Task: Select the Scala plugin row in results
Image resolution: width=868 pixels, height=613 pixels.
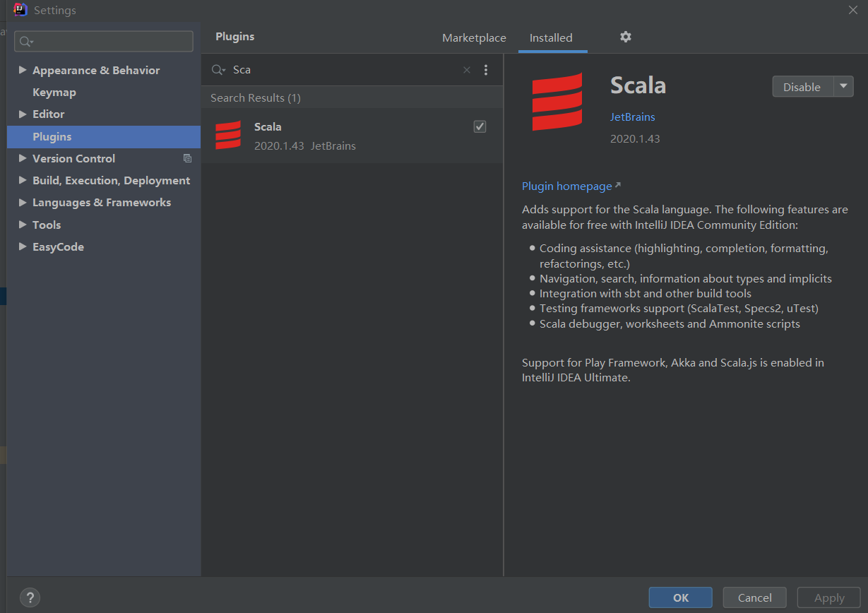Action: (x=352, y=136)
